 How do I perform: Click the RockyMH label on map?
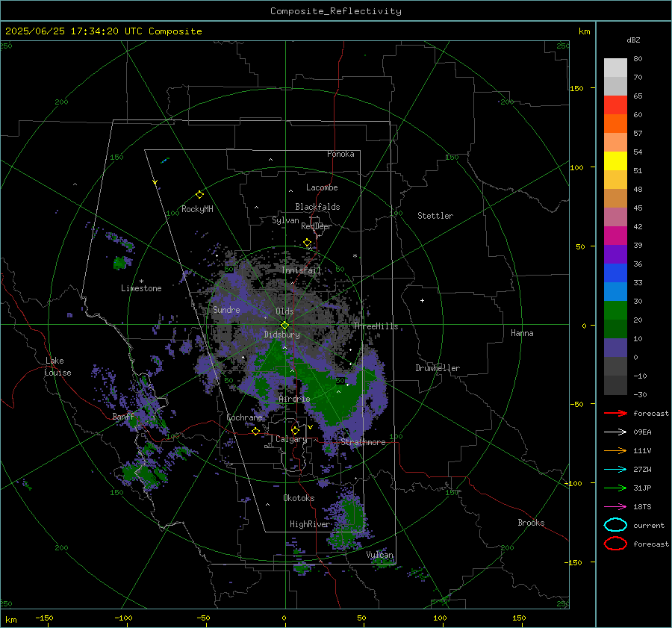coord(197,209)
